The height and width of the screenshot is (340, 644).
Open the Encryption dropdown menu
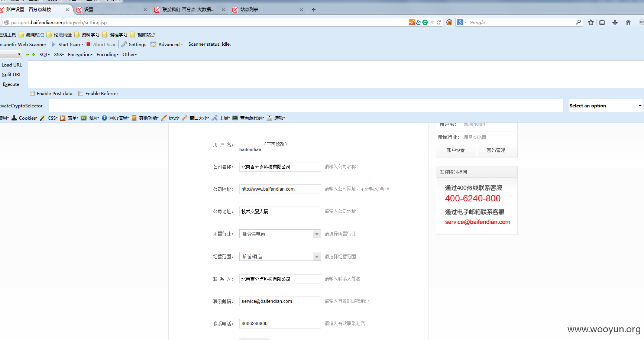pos(80,55)
